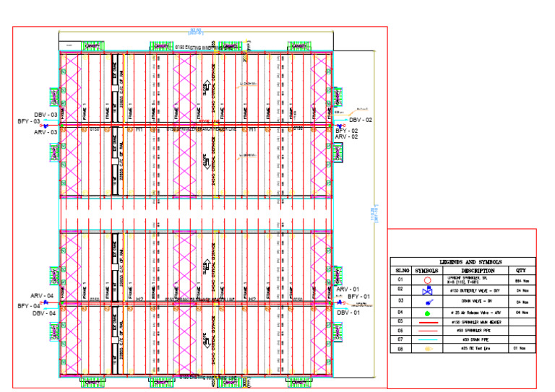Click the 'DESCRIPTION' column header
The image size is (555, 392).
(478, 271)
